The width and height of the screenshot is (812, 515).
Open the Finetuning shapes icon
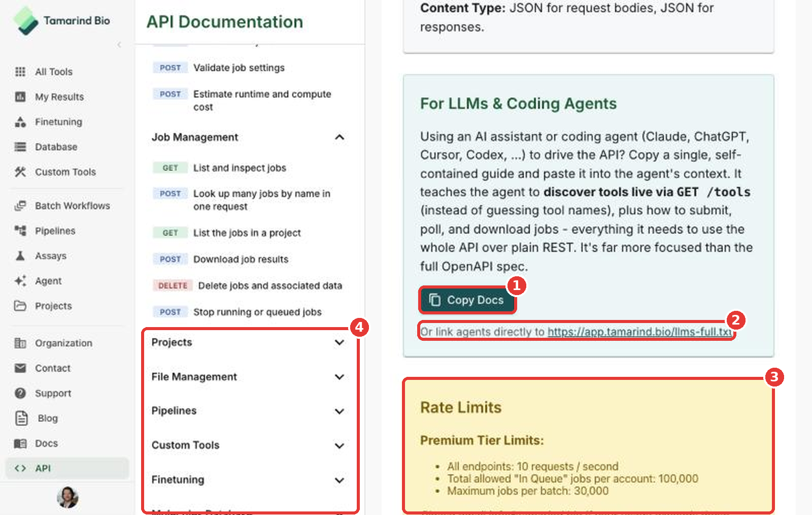pyautogui.click(x=20, y=122)
